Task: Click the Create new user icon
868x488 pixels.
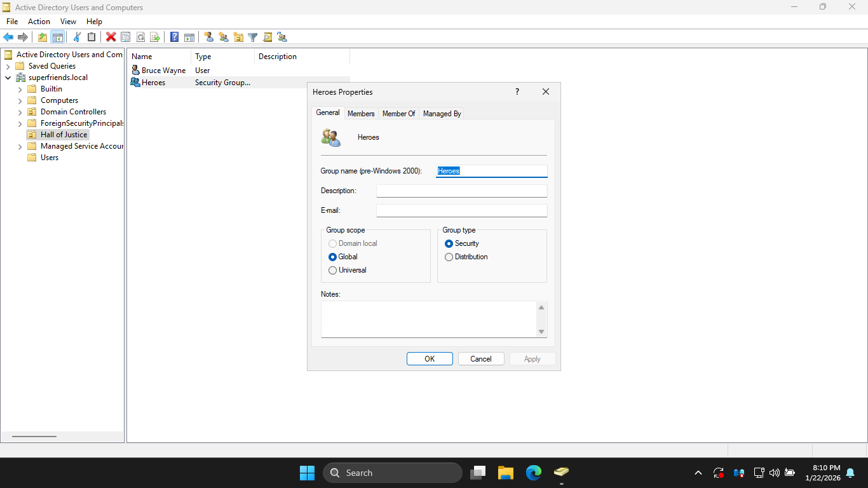Action: (x=208, y=37)
